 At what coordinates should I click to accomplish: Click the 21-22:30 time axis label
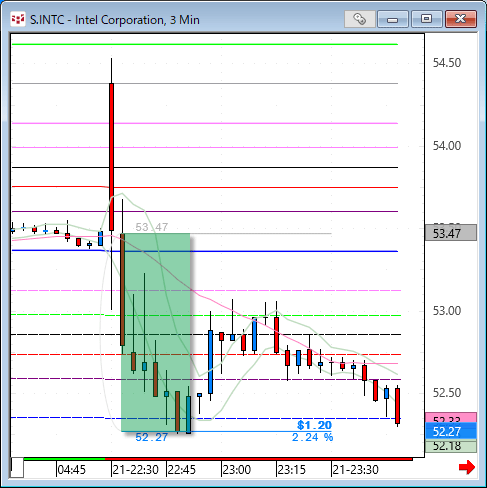[x=135, y=470]
